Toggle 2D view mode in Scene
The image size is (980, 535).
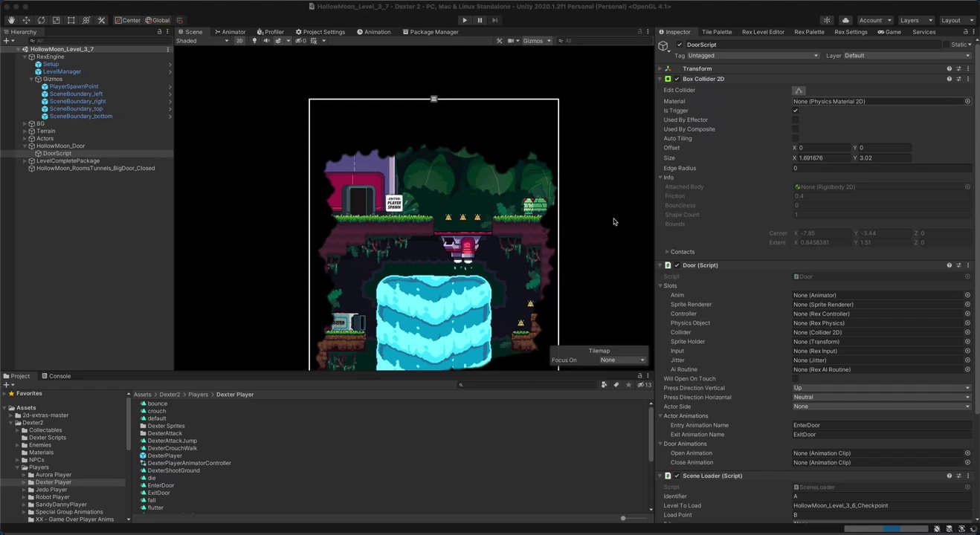pyautogui.click(x=239, y=41)
